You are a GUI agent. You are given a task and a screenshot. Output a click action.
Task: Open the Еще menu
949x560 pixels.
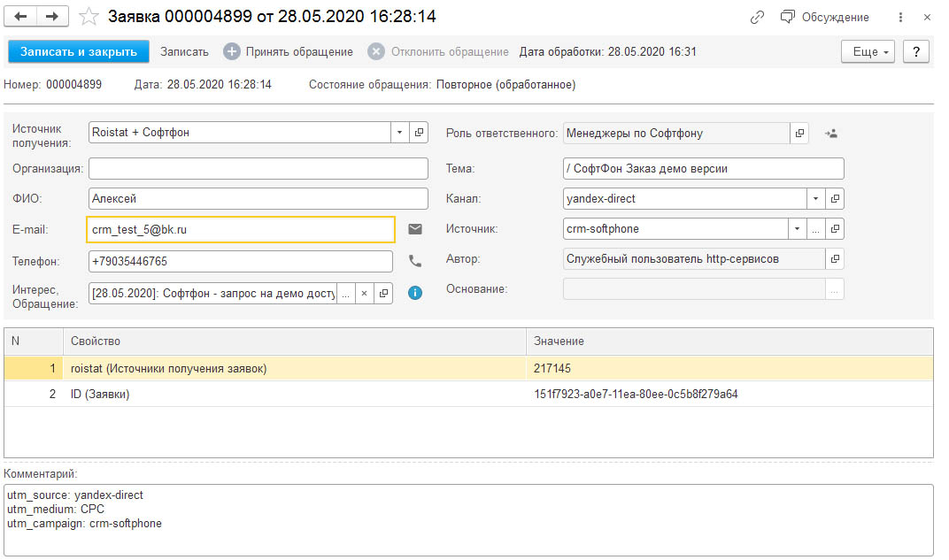[868, 52]
